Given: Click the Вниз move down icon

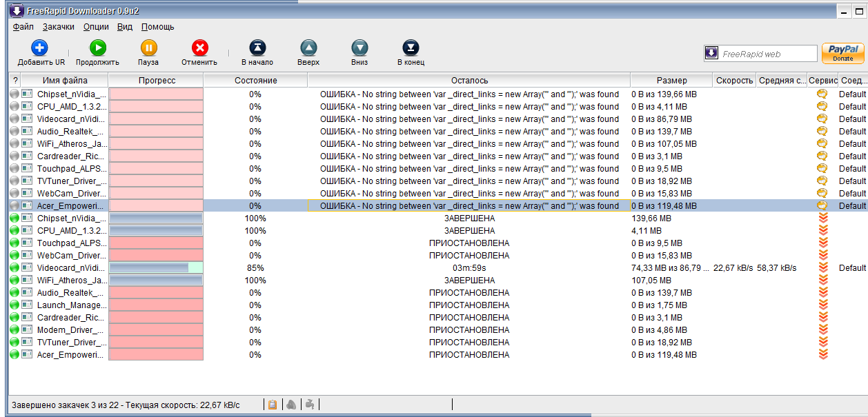Looking at the screenshot, I should (x=359, y=48).
